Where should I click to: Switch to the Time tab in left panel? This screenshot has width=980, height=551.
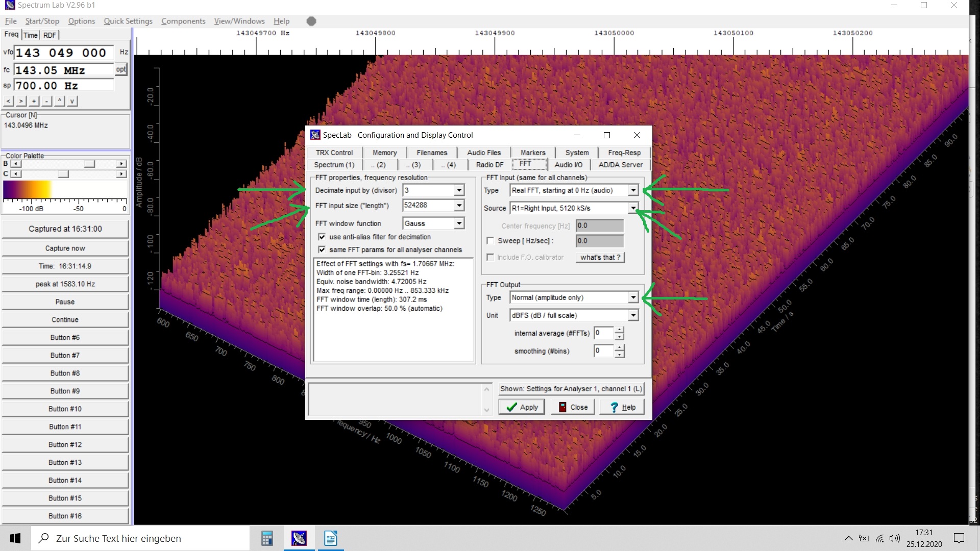point(31,35)
